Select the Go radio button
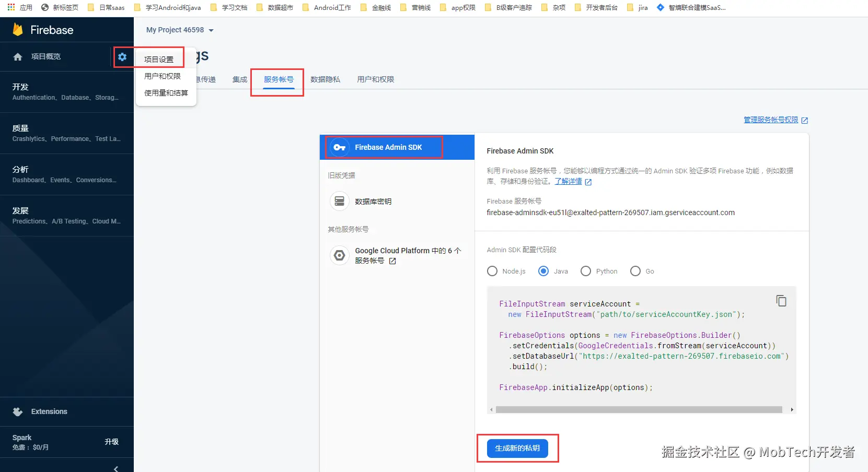Viewport: 868px width, 472px height. point(635,271)
